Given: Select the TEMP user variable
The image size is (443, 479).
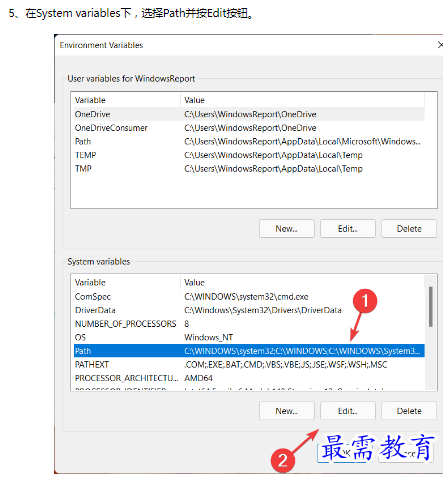Looking at the screenshot, I should [x=249, y=155].
